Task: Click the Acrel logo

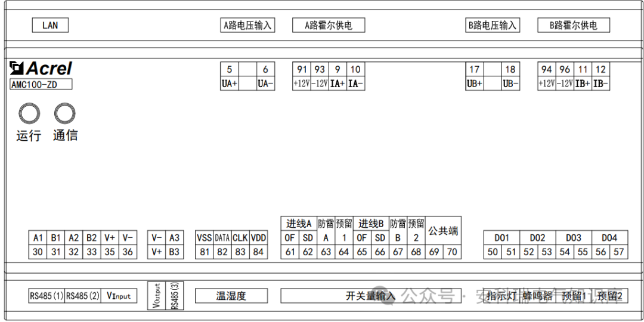Action: point(41,69)
